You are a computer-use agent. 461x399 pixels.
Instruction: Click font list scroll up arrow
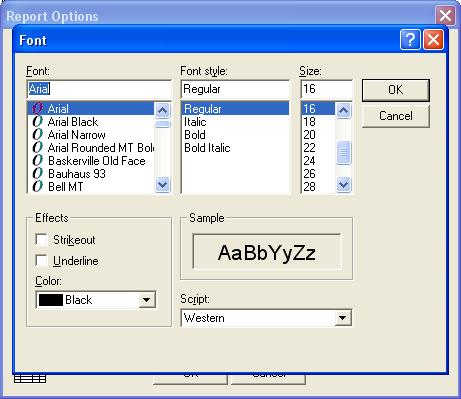pos(162,110)
